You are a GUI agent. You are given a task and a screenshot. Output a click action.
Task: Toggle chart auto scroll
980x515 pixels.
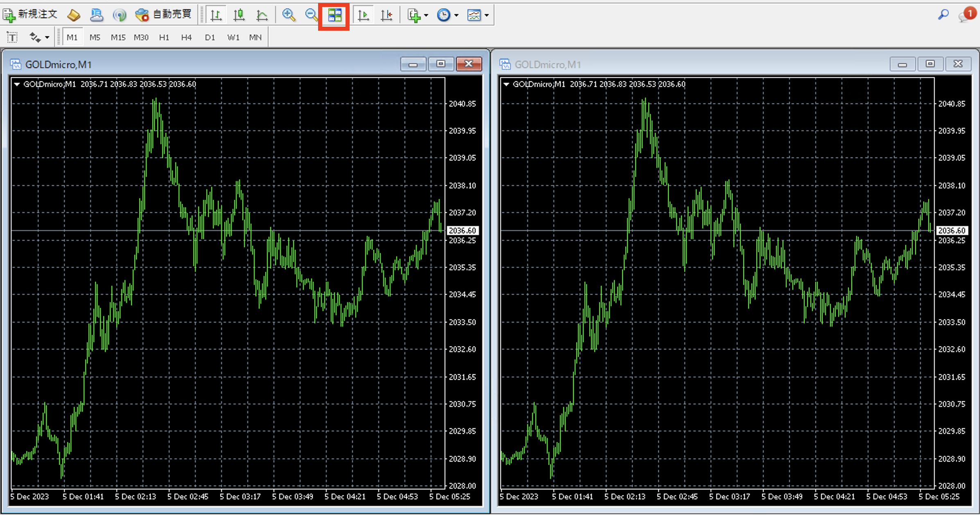click(363, 16)
